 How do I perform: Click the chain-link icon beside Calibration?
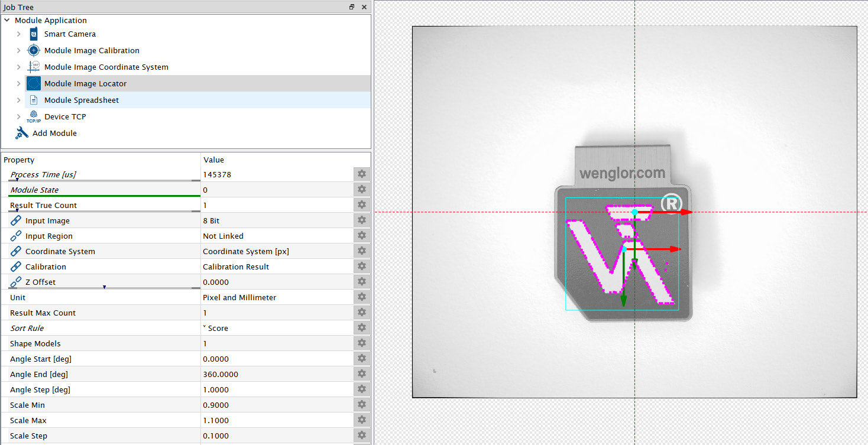(x=16, y=267)
